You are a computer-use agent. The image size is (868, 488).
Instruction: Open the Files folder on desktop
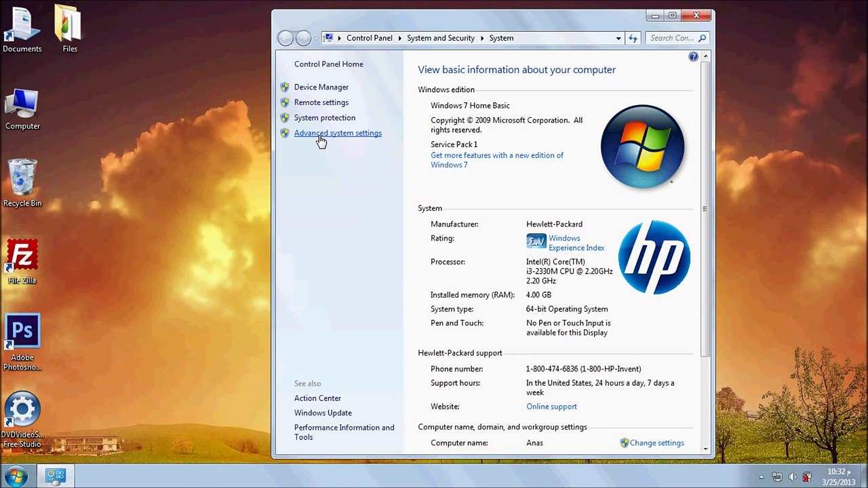tap(69, 29)
